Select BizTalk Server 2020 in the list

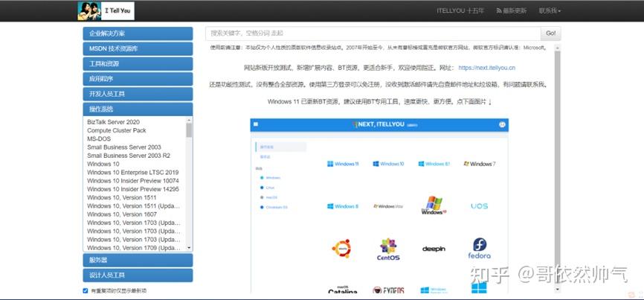(113, 122)
